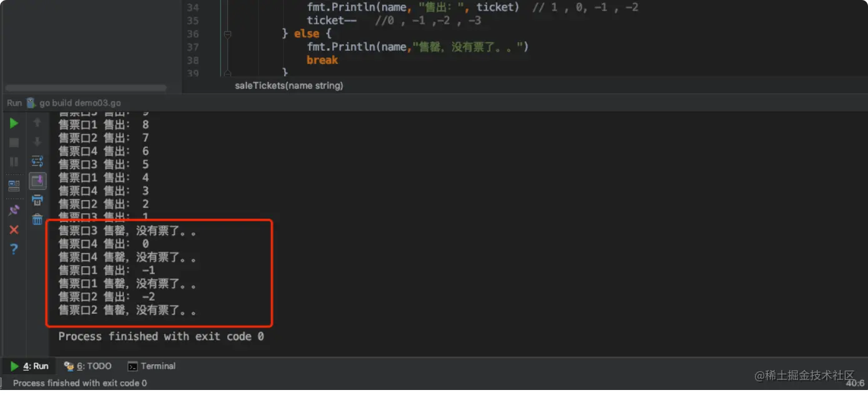Open the Terminal tool window tab
This screenshot has width=868, height=395.
[152, 366]
